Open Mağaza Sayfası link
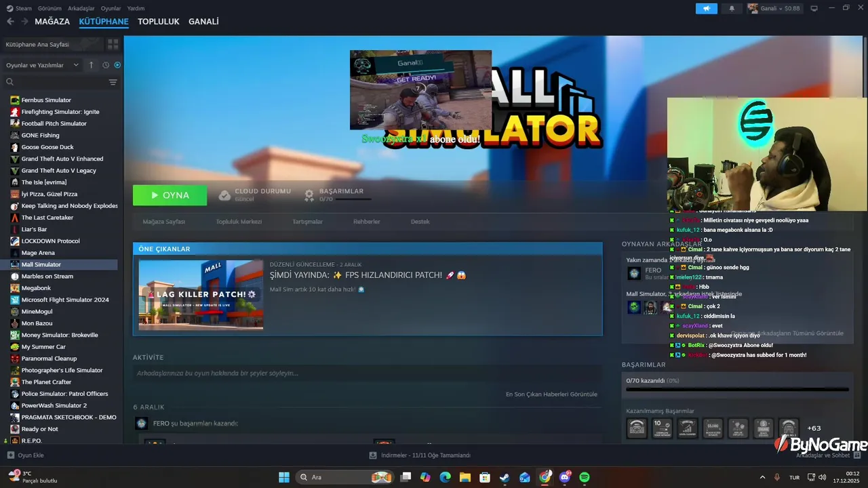The height and width of the screenshot is (488, 868). [164, 222]
